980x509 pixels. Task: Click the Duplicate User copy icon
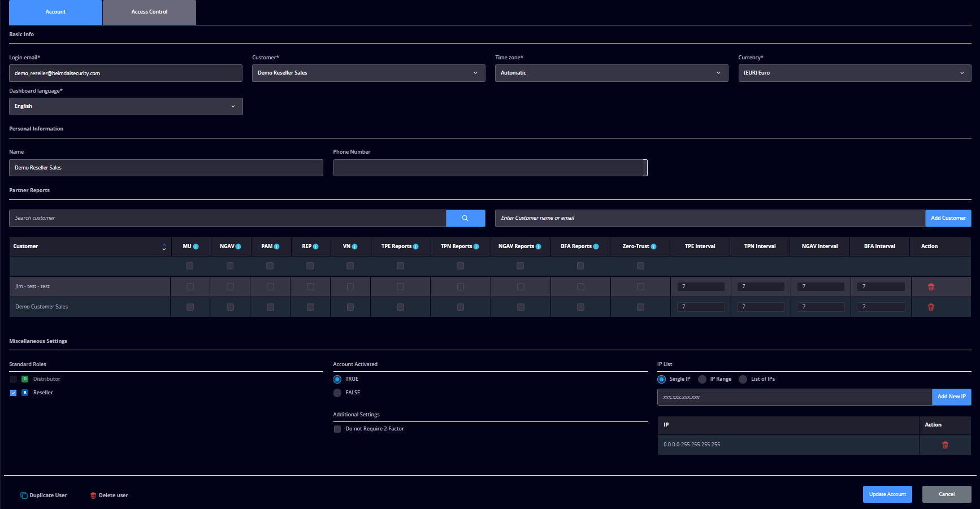24,495
